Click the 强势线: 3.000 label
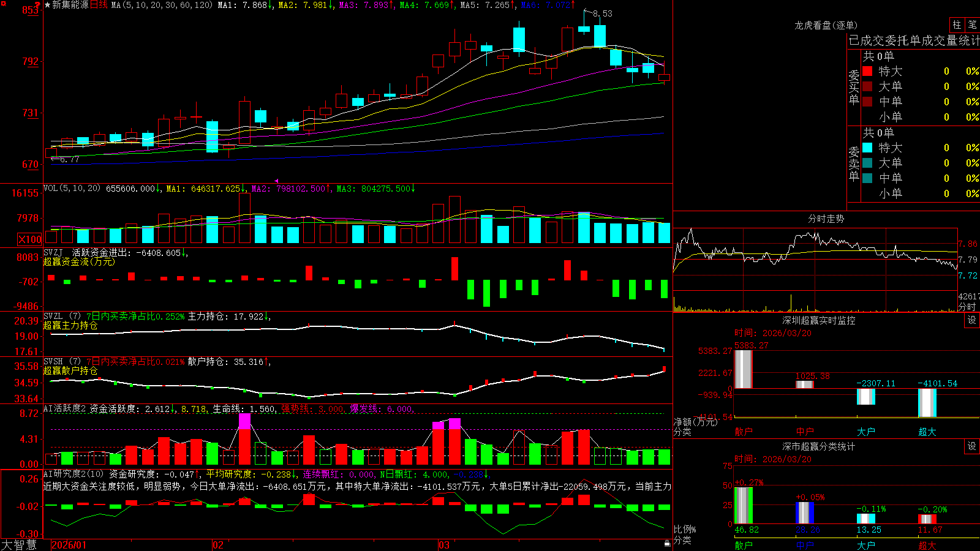This screenshot has width=980, height=551. point(312,409)
